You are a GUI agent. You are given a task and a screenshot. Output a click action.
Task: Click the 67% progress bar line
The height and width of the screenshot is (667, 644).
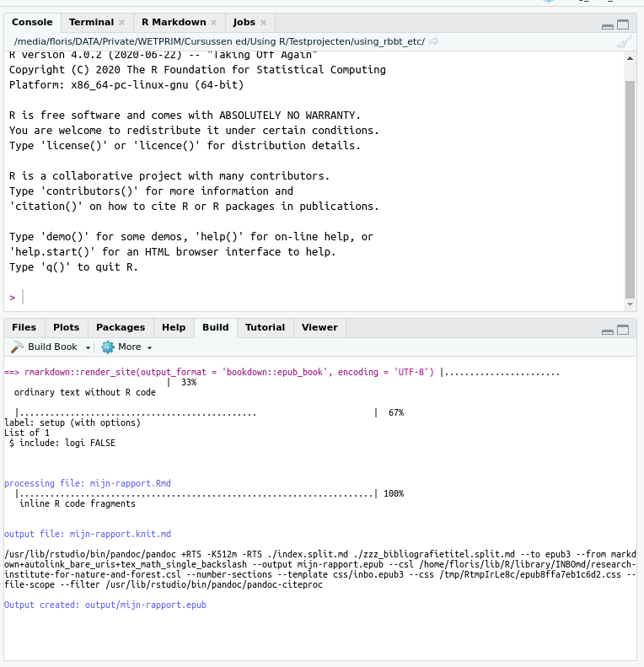click(210, 412)
